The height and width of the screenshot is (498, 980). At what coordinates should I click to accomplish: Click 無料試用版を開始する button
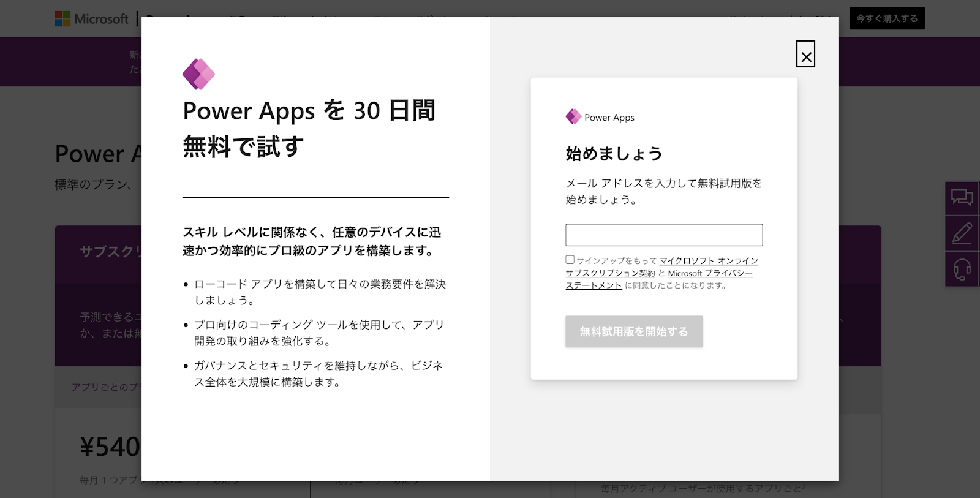click(x=634, y=331)
